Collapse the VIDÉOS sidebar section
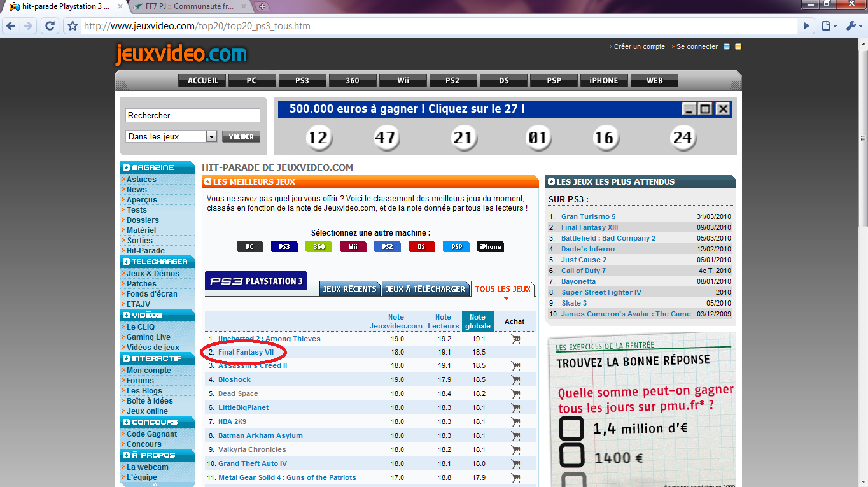The width and height of the screenshot is (868, 487). click(x=127, y=315)
